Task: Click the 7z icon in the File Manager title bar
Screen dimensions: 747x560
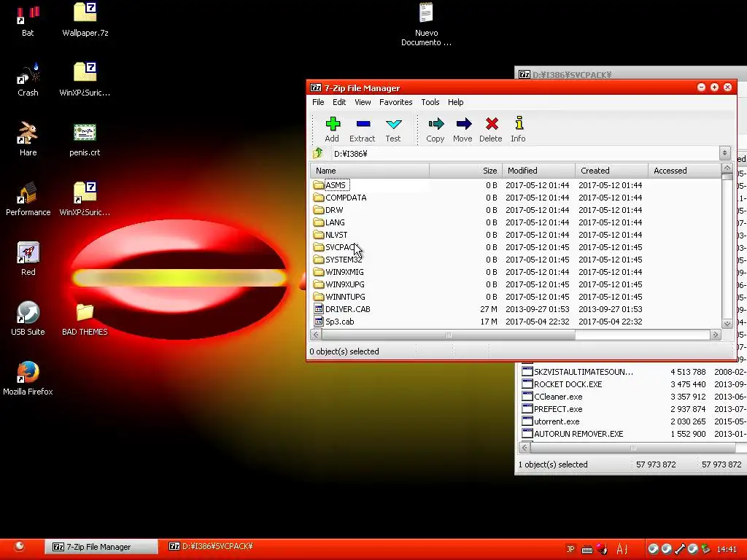Action: 316,87
